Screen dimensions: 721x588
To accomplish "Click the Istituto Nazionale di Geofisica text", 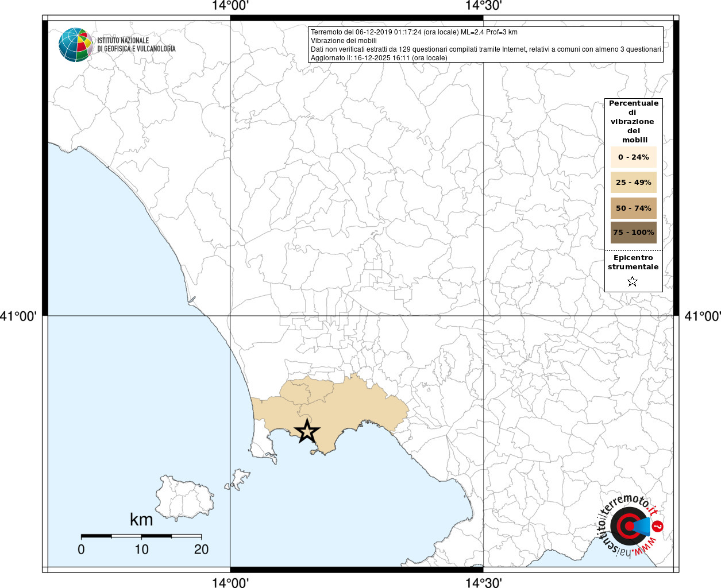I will (136, 45).
